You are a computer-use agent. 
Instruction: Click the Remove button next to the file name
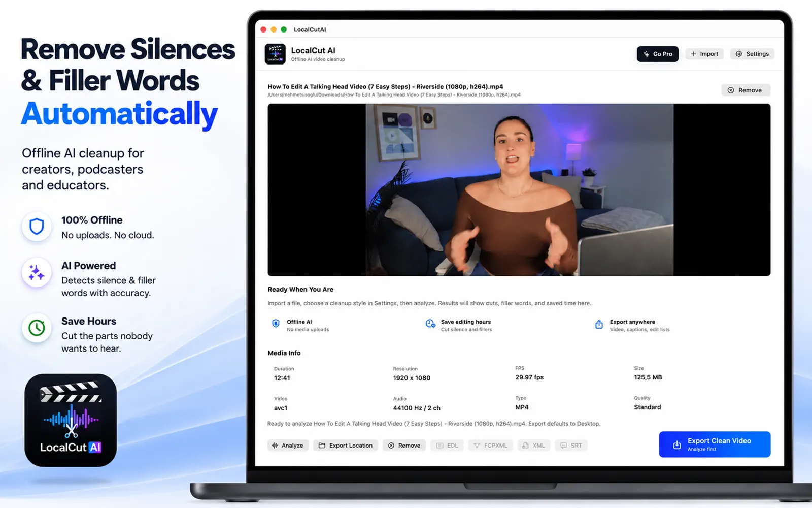coord(746,90)
